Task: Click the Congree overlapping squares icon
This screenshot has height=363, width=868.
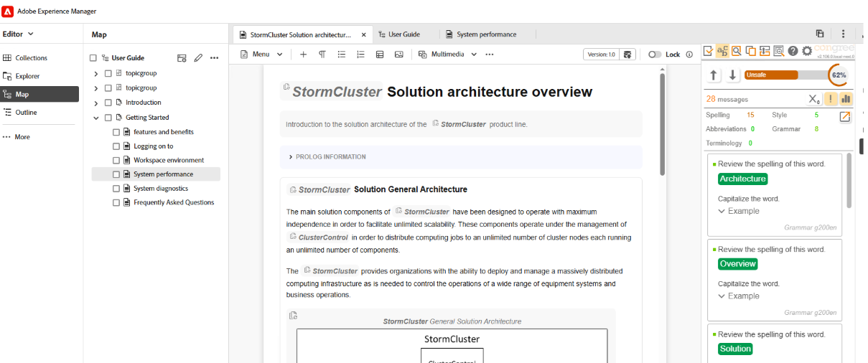Action: (x=750, y=51)
